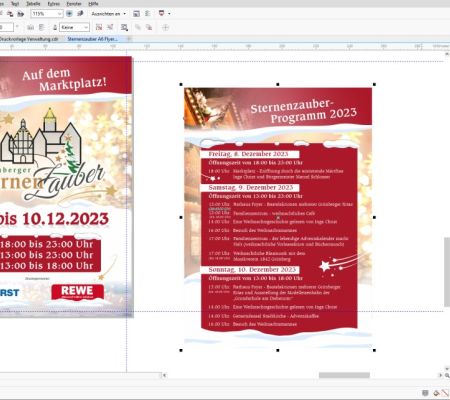Select the Sternenzauber A6 Flyer document tab
Viewport: 450px width, 400px height.
point(93,39)
